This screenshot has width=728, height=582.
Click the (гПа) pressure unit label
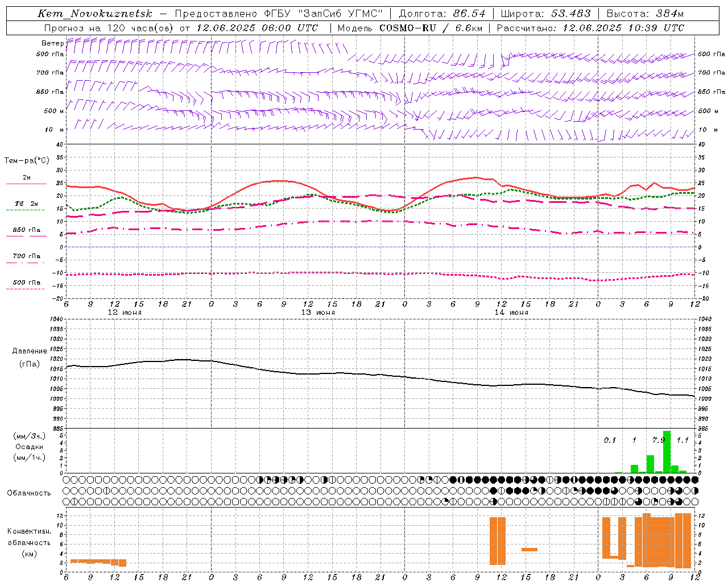pos(30,364)
